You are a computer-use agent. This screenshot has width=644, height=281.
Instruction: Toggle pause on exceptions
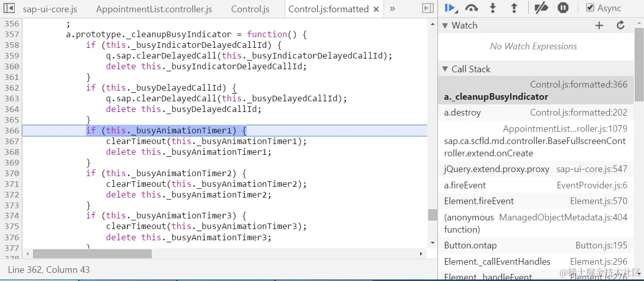[563, 8]
